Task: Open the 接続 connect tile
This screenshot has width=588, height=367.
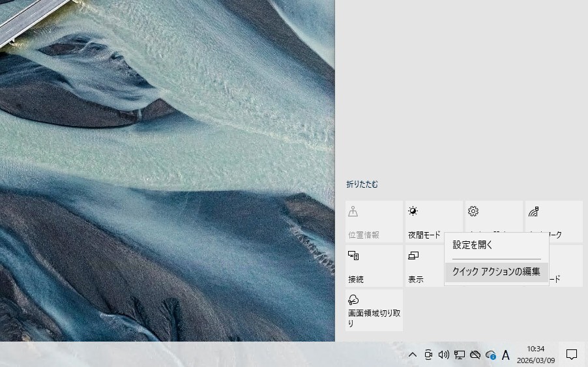Action: pos(374,266)
